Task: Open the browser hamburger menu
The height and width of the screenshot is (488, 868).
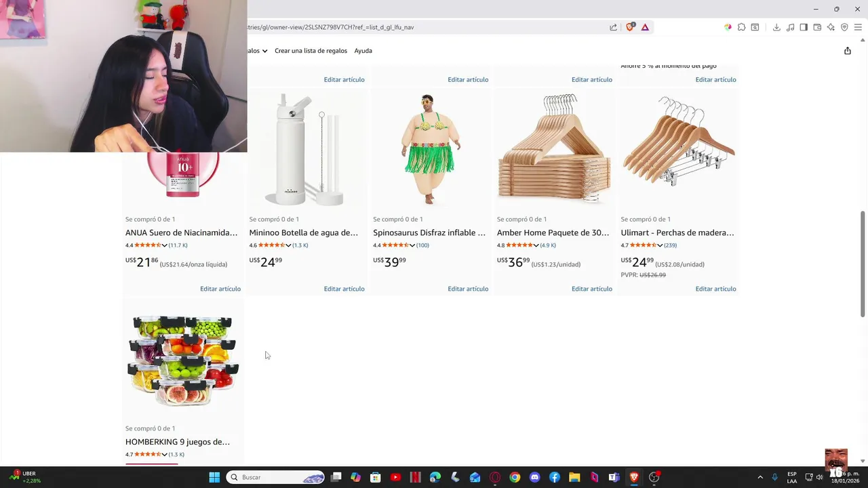Action: pos(858,27)
